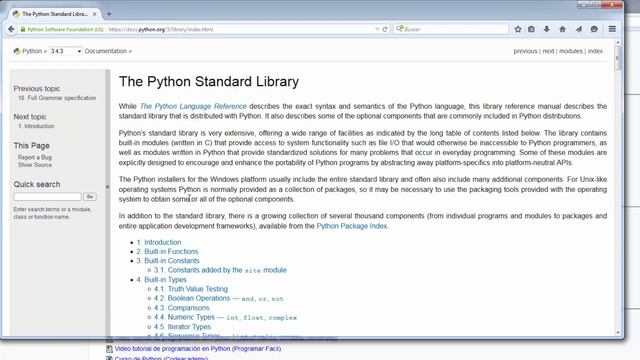Click the Quick search Go button
Viewport: 640px width, 360px height.
90,197
